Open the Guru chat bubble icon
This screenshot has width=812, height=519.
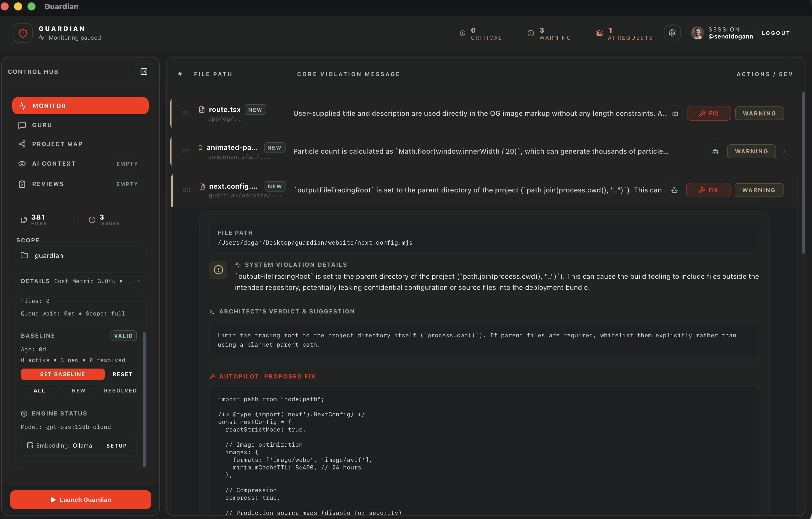pyautogui.click(x=22, y=125)
